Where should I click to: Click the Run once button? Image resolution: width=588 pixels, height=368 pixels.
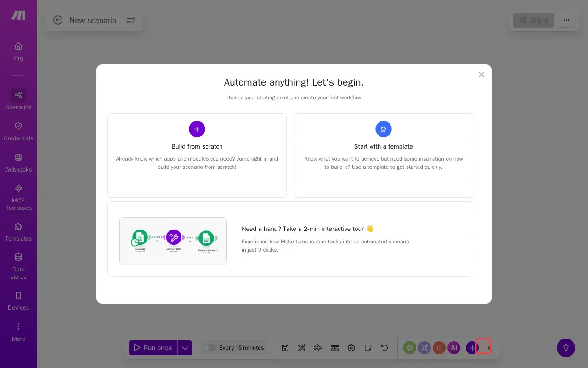tap(153, 348)
